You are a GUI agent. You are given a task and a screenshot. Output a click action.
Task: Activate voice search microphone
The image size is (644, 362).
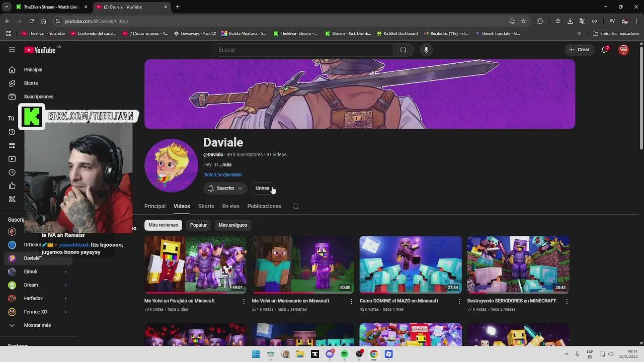click(x=426, y=50)
